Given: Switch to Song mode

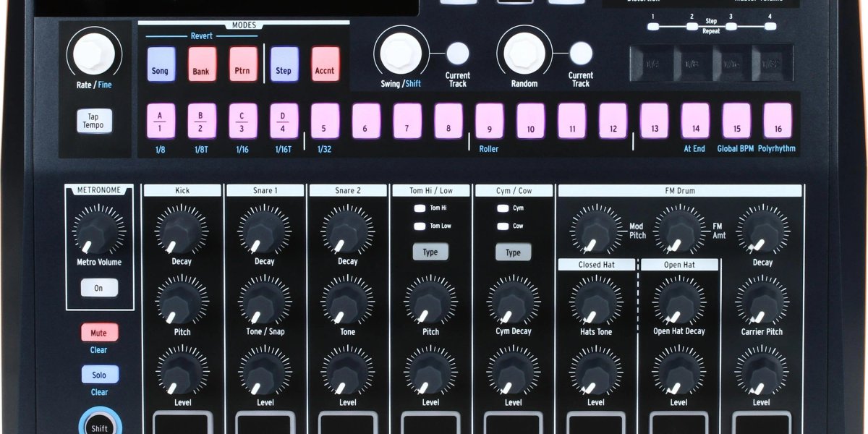Looking at the screenshot, I should click(160, 64).
